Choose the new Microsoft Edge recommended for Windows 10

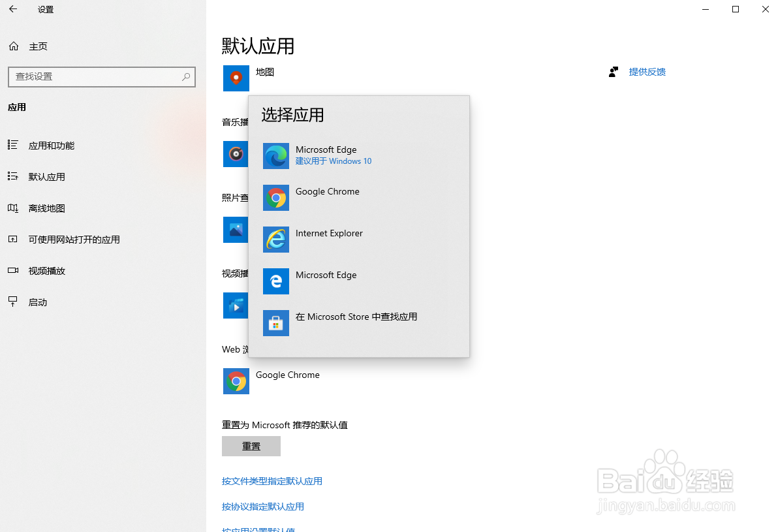[x=326, y=155]
